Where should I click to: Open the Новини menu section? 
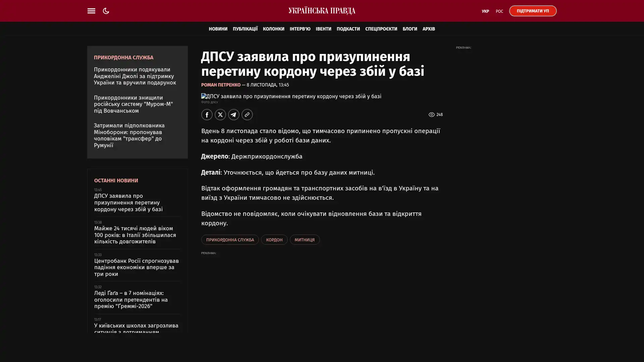pos(218,29)
